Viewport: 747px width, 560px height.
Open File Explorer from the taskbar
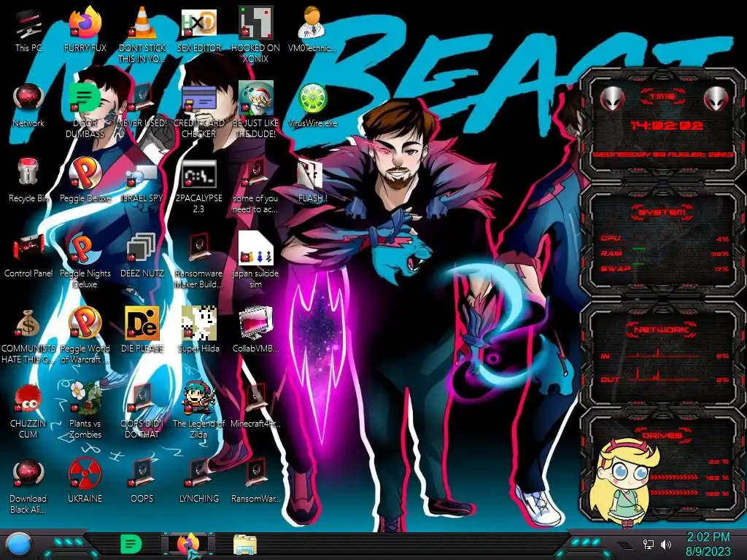point(245,545)
